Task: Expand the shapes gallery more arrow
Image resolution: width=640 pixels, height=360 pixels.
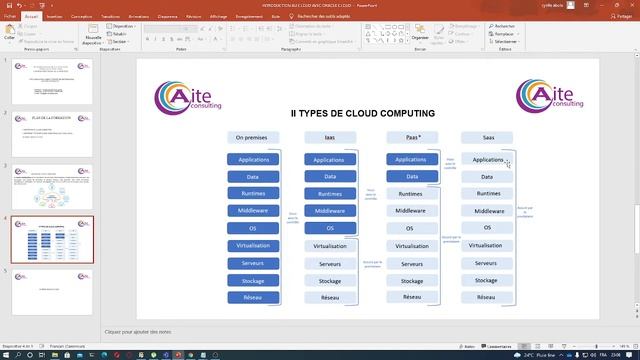Action: pyautogui.click(x=407, y=41)
